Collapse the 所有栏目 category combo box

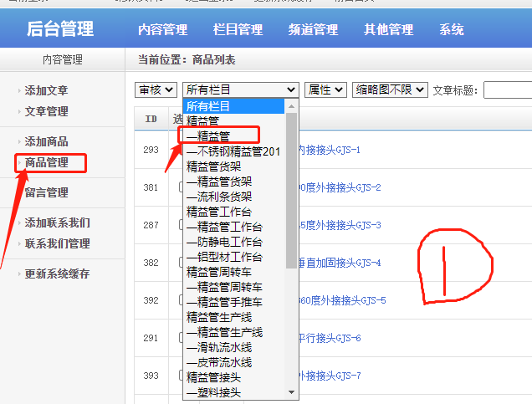241,89
